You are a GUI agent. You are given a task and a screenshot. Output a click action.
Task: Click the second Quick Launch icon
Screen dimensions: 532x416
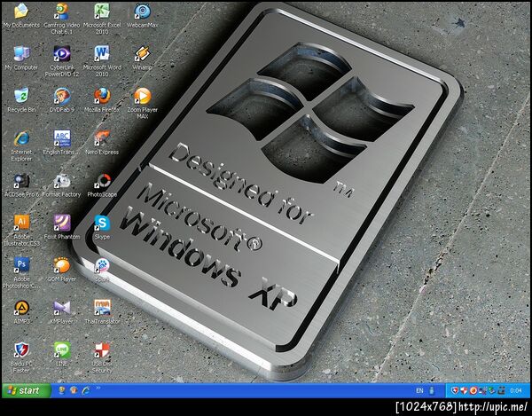(74, 390)
